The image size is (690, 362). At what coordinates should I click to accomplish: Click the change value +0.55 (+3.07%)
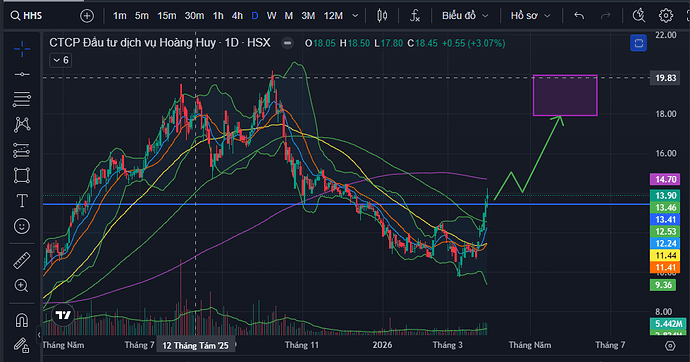pyautogui.click(x=473, y=43)
